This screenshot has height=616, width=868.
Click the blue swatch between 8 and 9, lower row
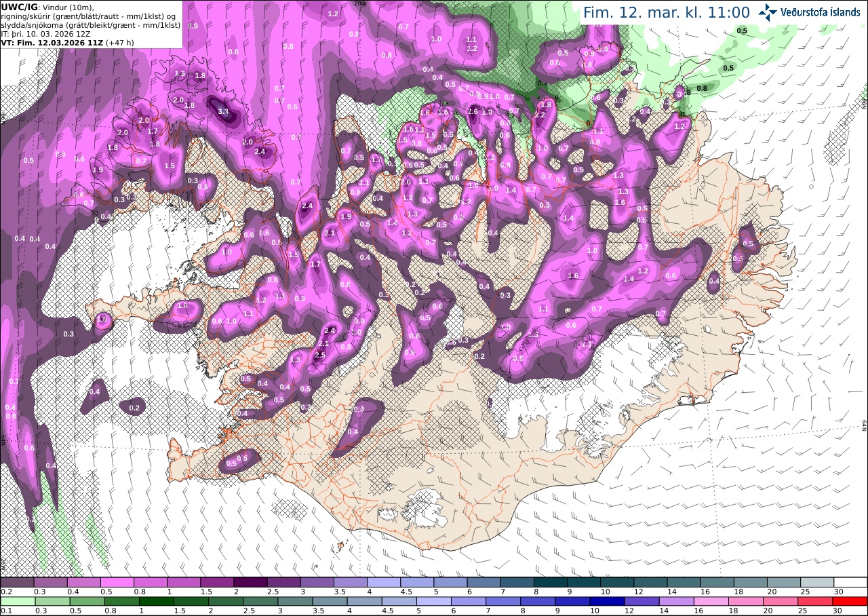coord(538,601)
